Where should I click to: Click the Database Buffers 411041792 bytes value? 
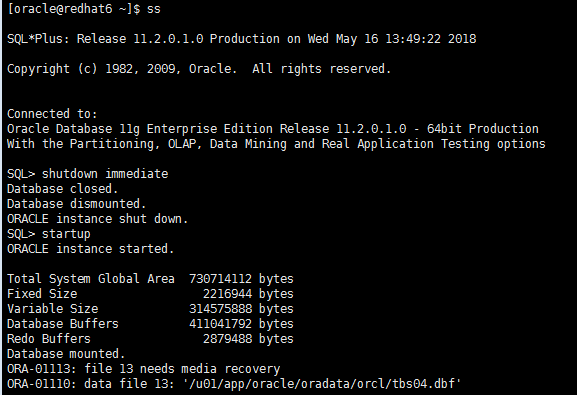(241, 324)
